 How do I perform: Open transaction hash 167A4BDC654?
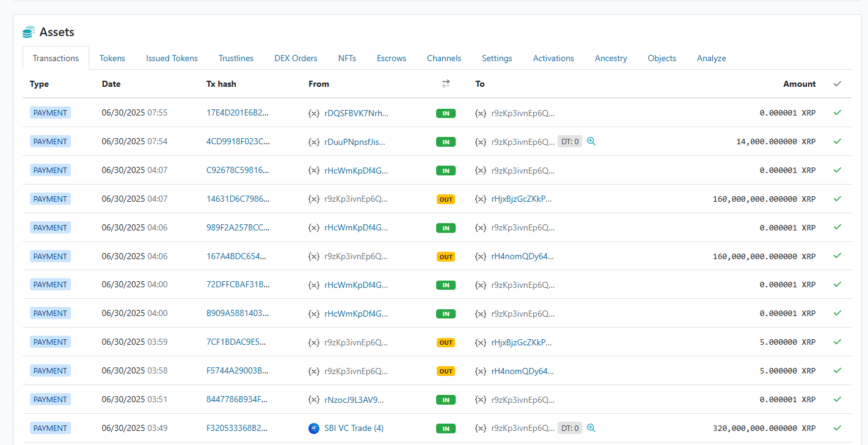click(x=238, y=256)
